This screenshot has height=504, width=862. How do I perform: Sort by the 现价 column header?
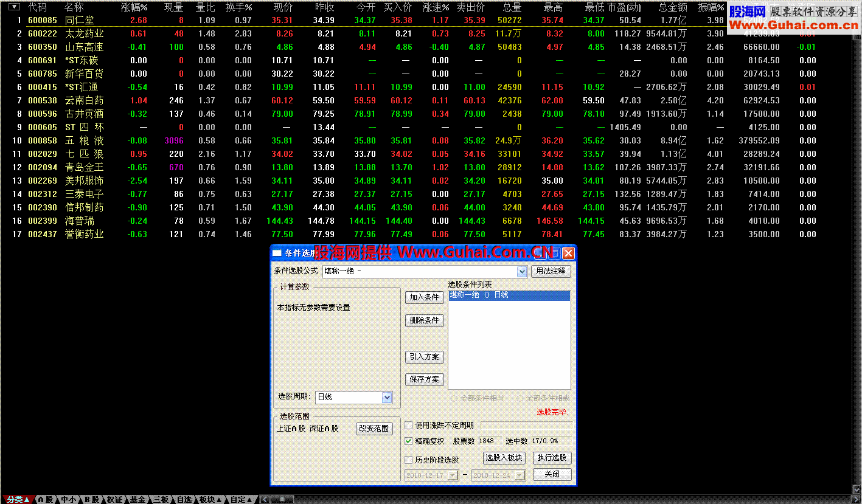pyautogui.click(x=283, y=7)
